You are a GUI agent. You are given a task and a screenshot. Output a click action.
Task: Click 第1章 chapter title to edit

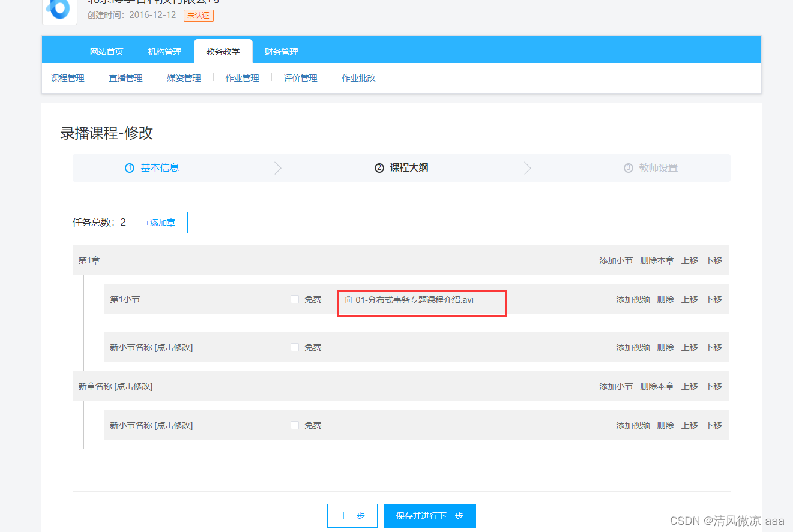pos(89,260)
